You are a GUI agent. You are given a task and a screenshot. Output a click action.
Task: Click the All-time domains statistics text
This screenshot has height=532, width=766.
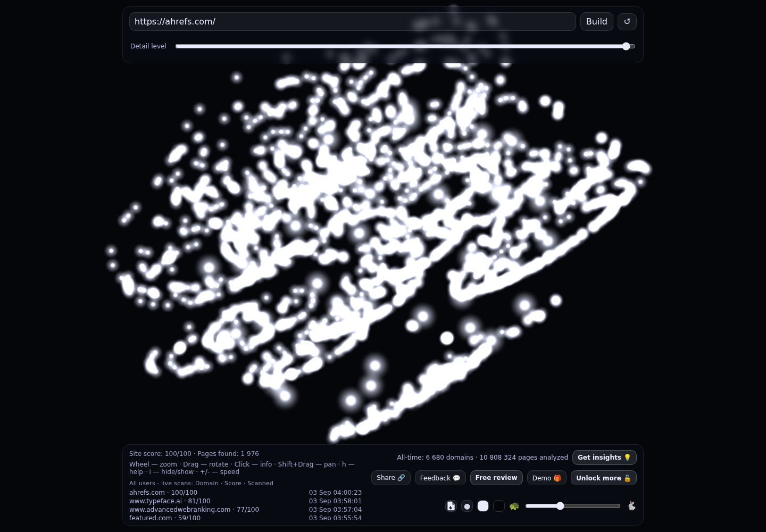pos(482,458)
